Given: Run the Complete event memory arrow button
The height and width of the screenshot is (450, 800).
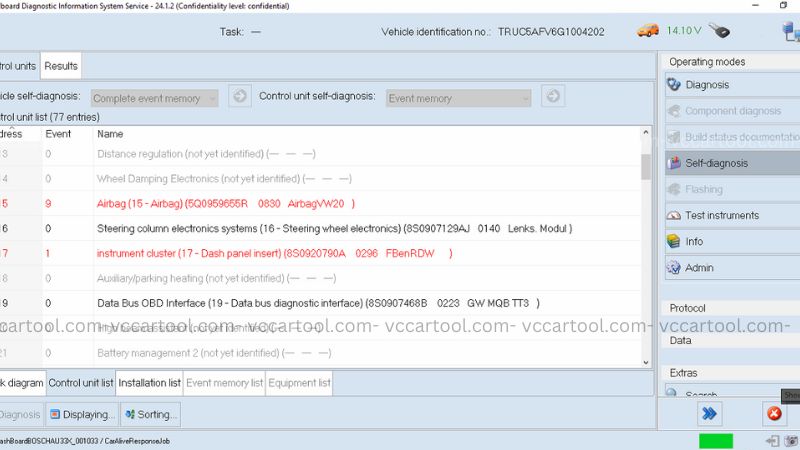Looking at the screenshot, I should [240, 96].
